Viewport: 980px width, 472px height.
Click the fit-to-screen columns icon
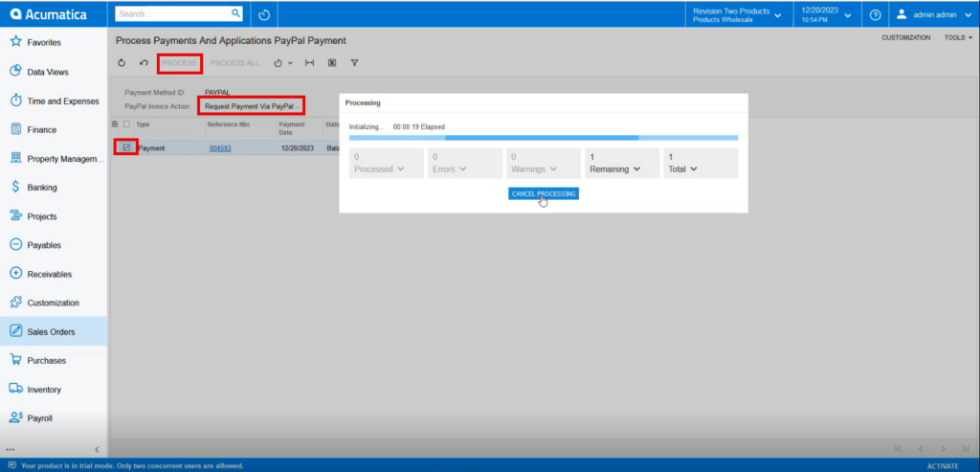point(309,63)
